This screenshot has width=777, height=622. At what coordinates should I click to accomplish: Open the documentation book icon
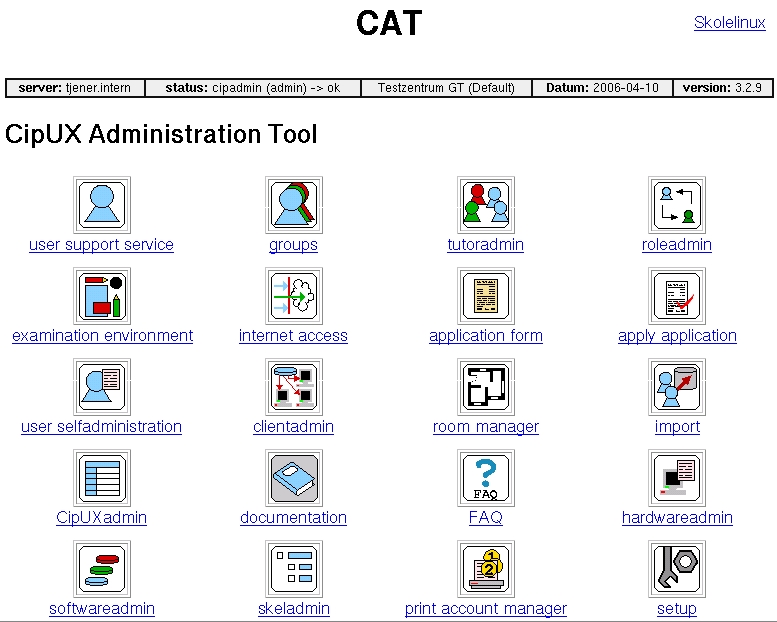tap(293, 478)
